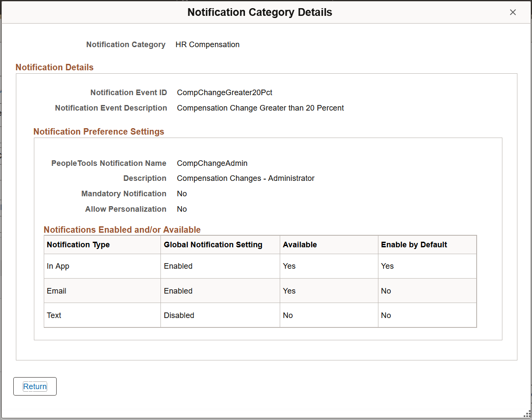Click the dialog title Notification Category Details

[260, 12]
